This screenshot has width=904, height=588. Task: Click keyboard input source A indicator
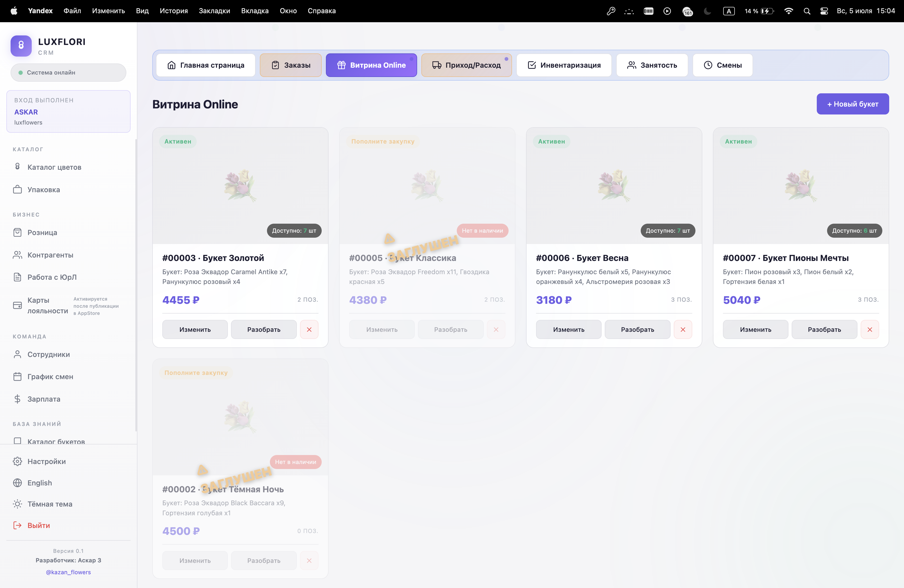728,11
